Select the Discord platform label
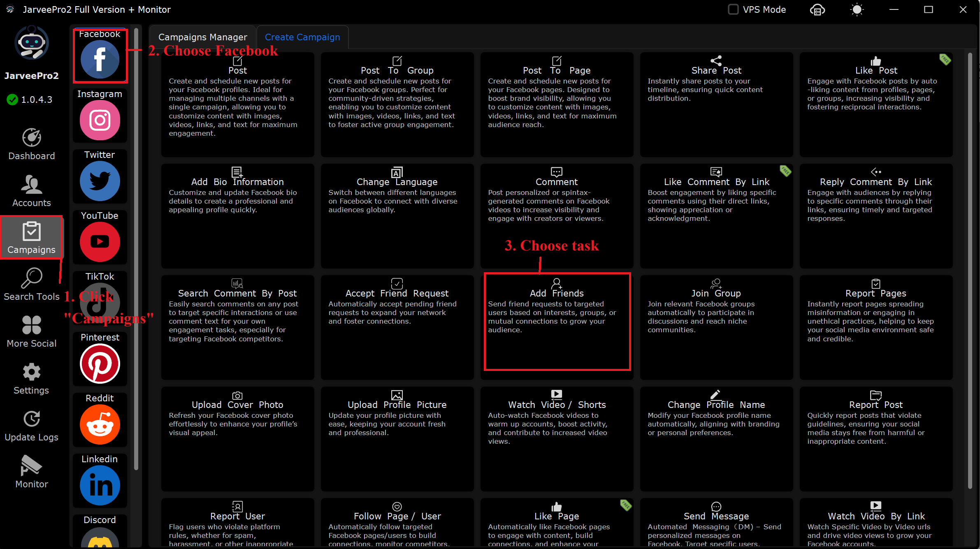 pos(100,520)
